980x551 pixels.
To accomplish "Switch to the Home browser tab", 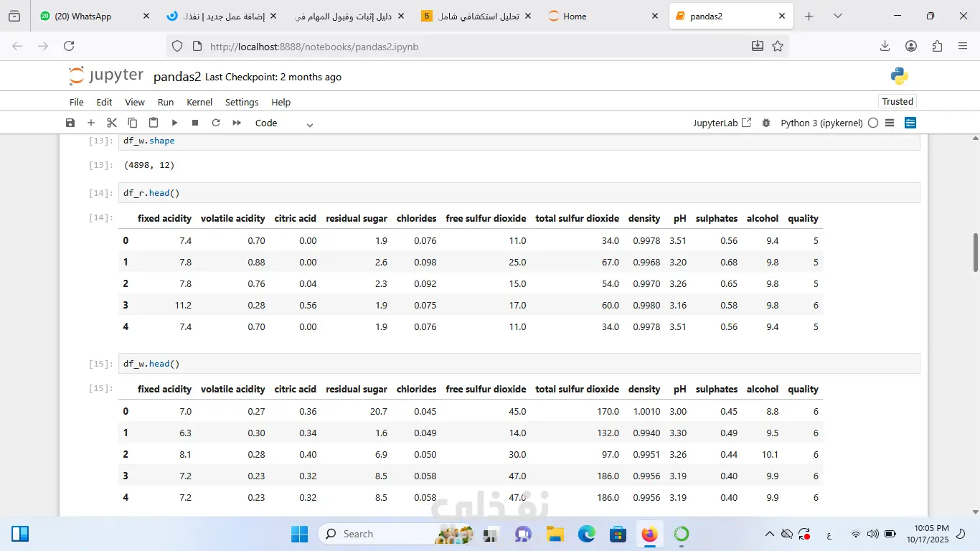I will (x=574, y=16).
